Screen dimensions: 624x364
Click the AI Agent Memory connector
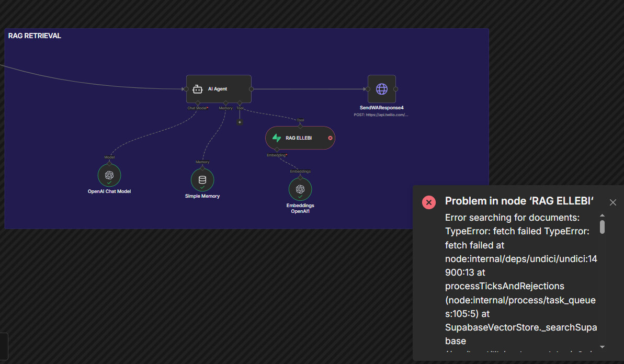(225, 103)
